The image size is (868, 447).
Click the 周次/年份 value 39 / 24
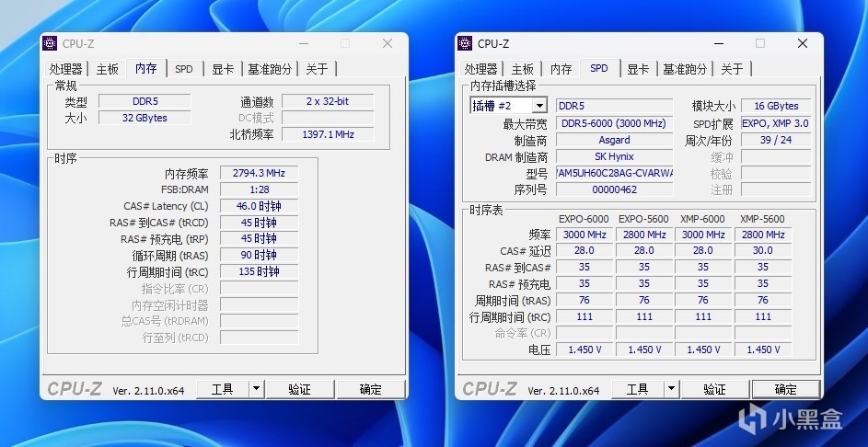[x=776, y=140]
